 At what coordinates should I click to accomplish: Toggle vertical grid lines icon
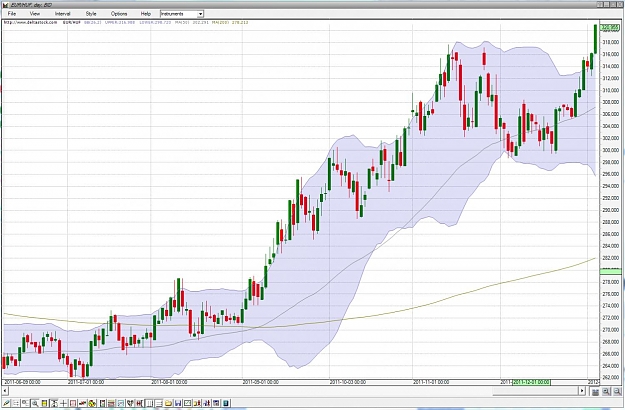point(149,403)
